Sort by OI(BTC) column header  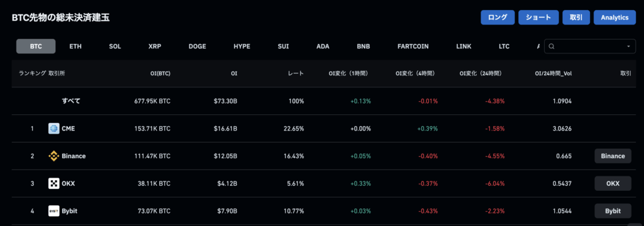click(160, 74)
